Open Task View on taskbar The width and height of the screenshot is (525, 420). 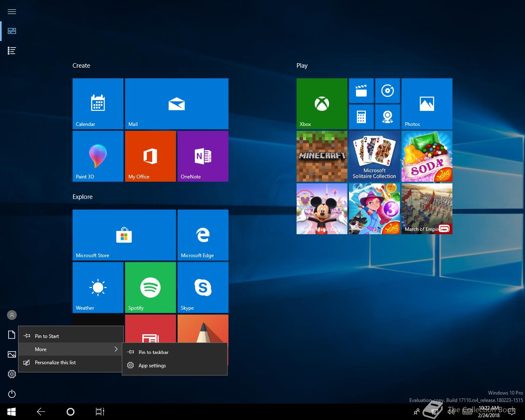tap(100, 412)
